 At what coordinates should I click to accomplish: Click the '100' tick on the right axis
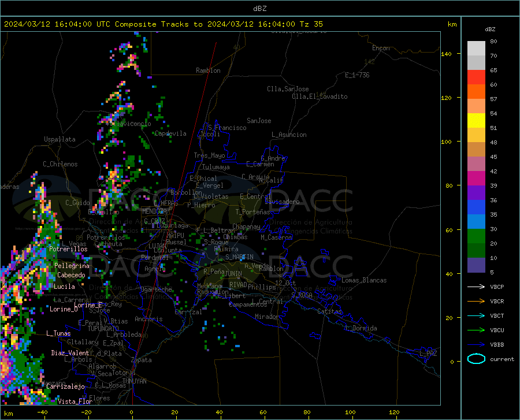coord(446,142)
